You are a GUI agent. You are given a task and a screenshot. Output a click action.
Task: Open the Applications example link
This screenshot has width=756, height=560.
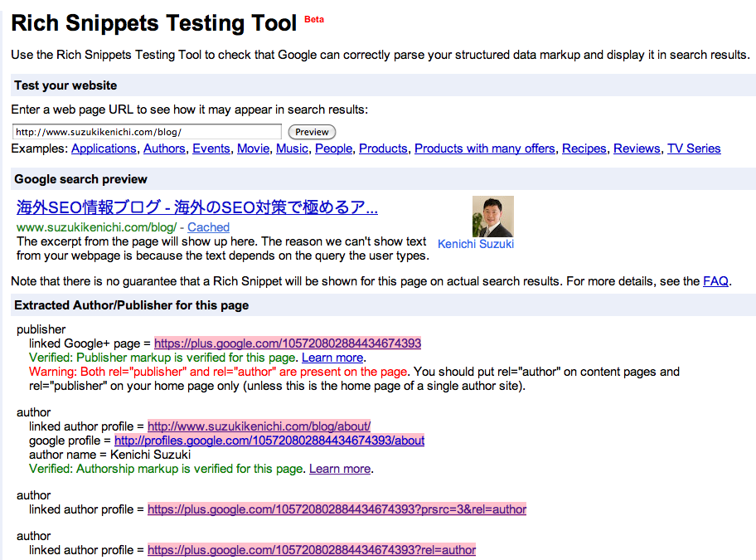(104, 149)
